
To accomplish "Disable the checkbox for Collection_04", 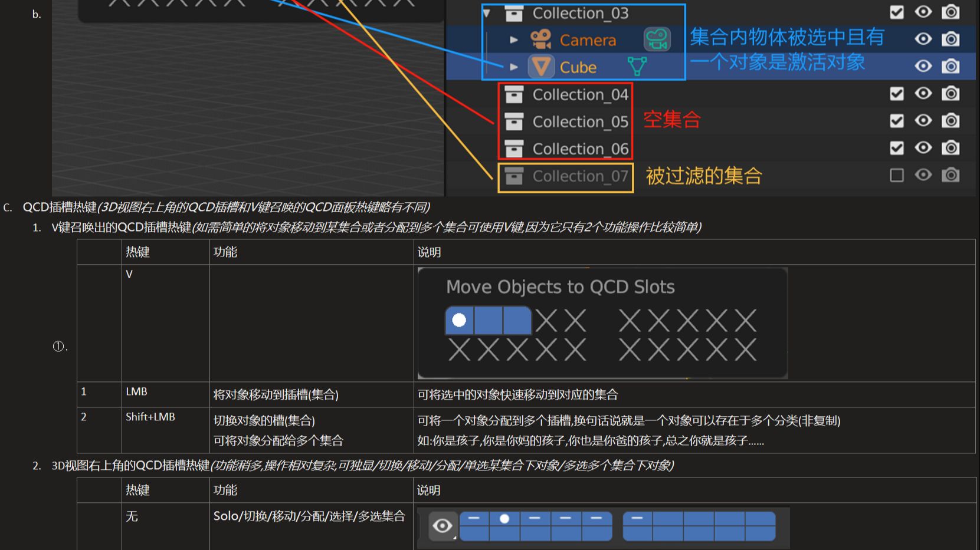I will [x=896, y=93].
